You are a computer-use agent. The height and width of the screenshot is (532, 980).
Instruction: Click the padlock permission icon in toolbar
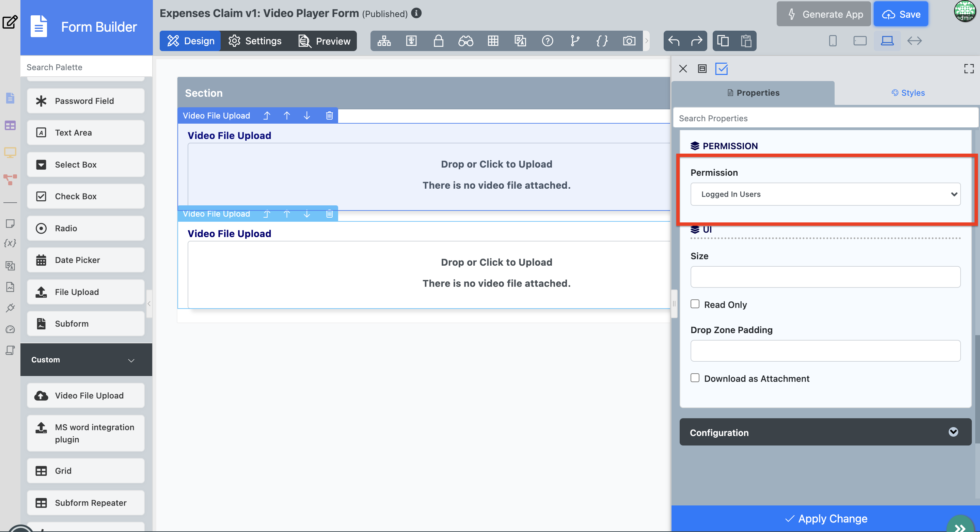coord(438,41)
